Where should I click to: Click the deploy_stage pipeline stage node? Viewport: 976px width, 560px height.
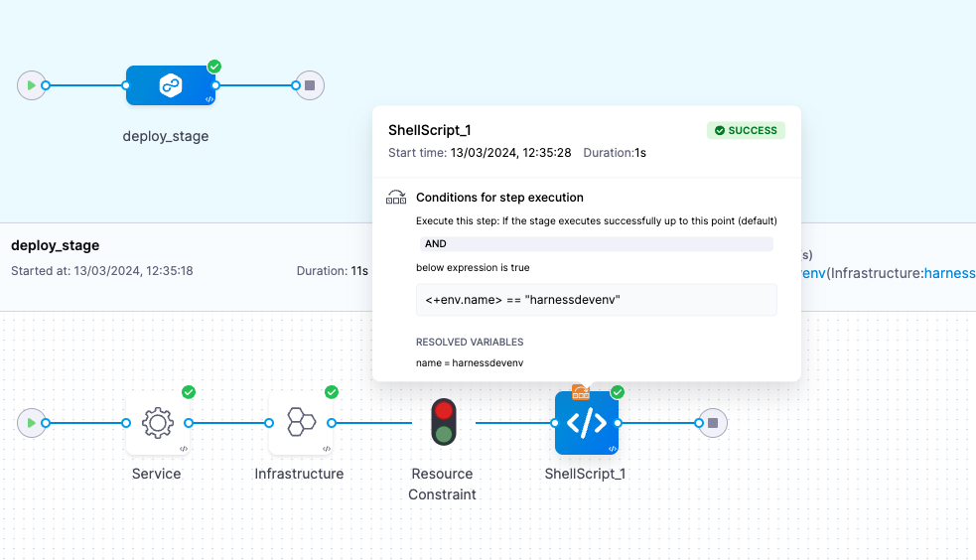pos(170,86)
